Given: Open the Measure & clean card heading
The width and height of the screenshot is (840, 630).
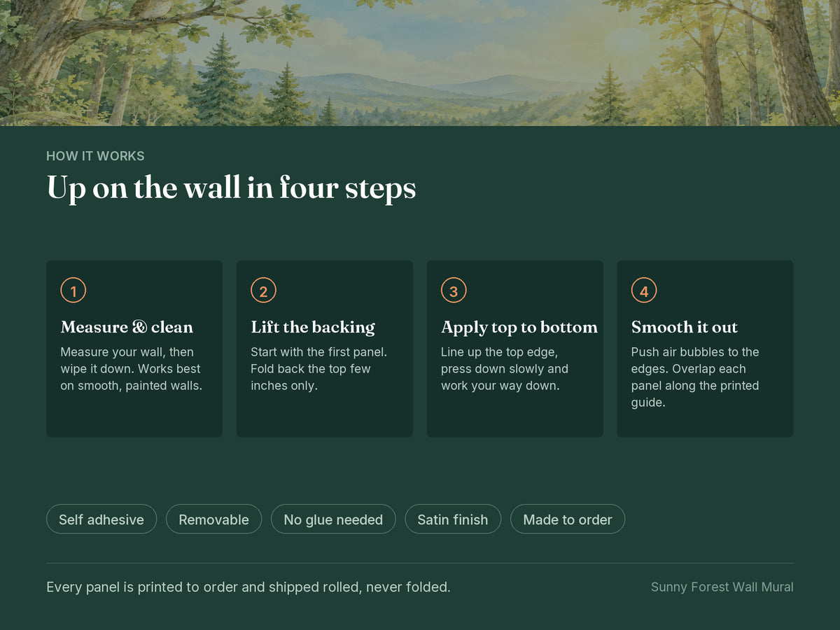Looking at the screenshot, I should click(x=127, y=327).
